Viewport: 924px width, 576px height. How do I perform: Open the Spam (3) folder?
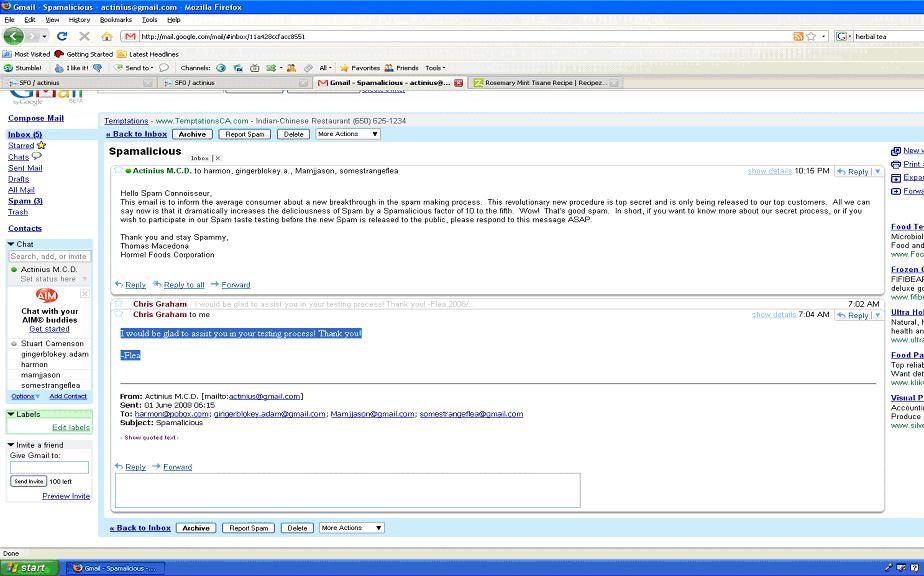[25, 201]
